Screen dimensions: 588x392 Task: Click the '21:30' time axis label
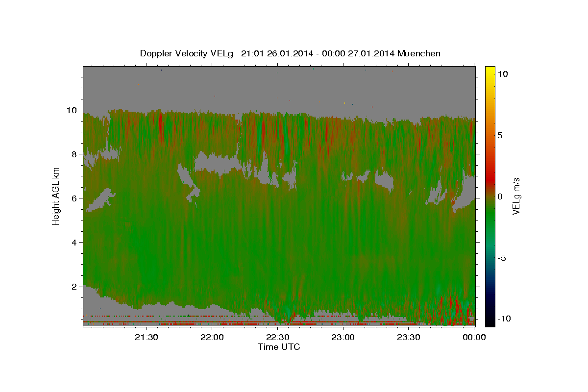[146, 337]
